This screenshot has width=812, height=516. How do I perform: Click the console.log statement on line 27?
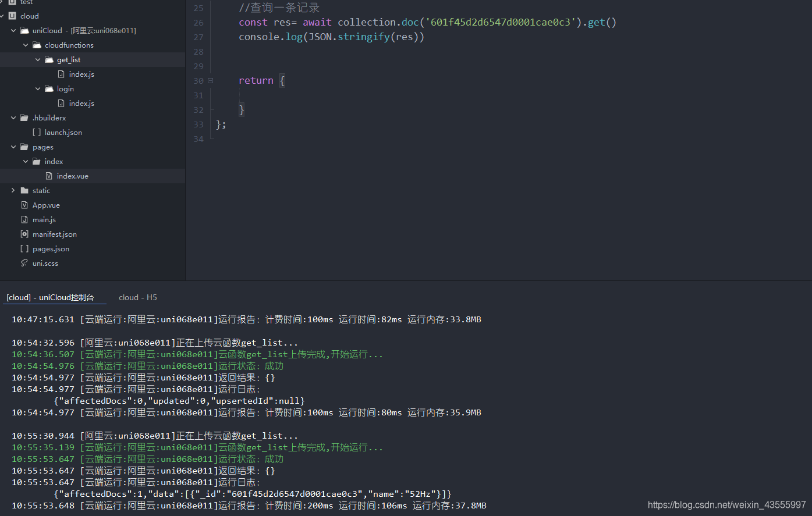coord(331,37)
